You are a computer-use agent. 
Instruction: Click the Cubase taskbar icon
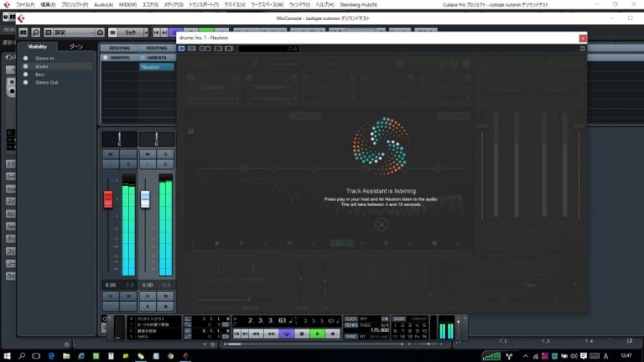(x=185, y=356)
